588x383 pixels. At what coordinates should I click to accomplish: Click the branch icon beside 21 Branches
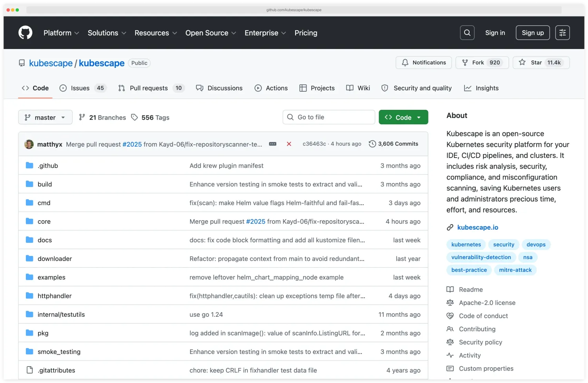pyautogui.click(x=82, y=117)
